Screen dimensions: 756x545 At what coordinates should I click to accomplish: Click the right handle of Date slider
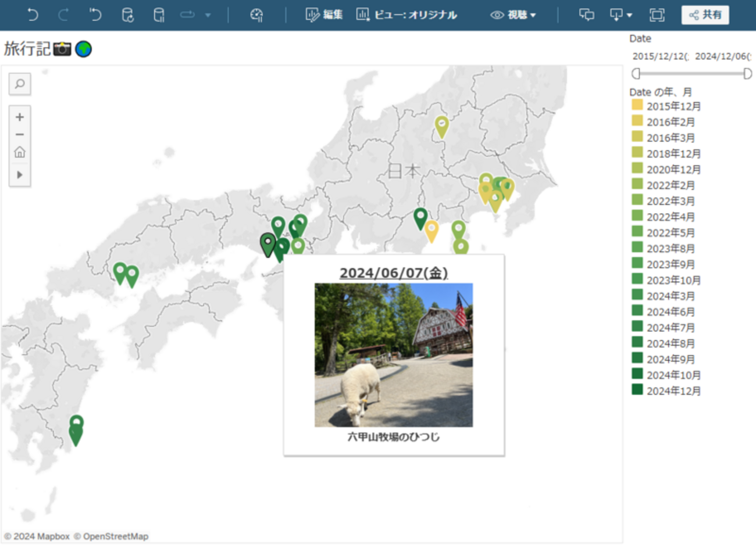pyautogui.click(x=747, y=73)
